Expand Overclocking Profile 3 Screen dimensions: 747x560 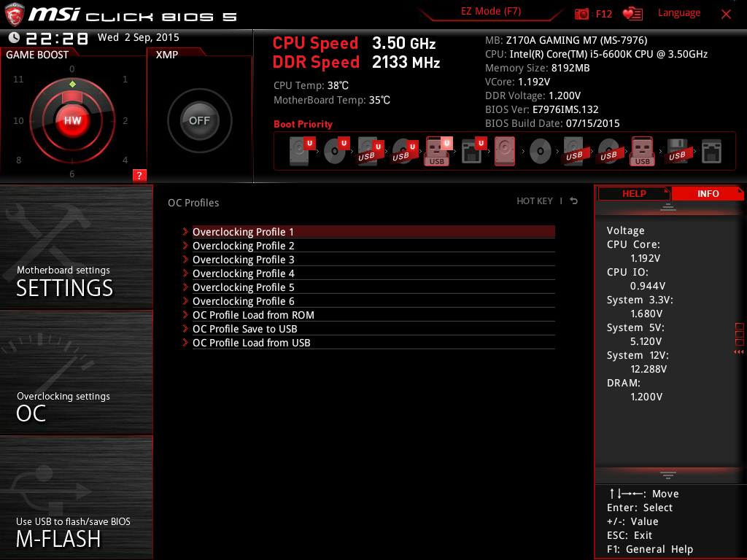tap(373, 260)
